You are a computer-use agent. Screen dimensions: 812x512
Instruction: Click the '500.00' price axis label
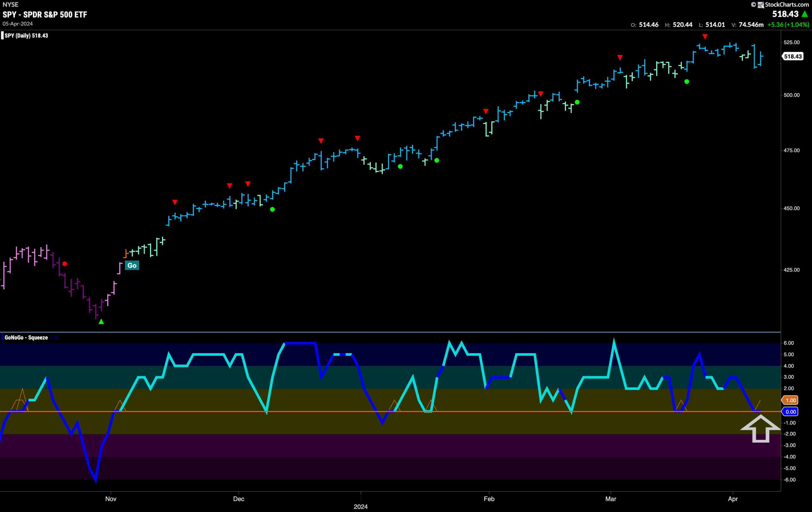(x=791, y=95)
